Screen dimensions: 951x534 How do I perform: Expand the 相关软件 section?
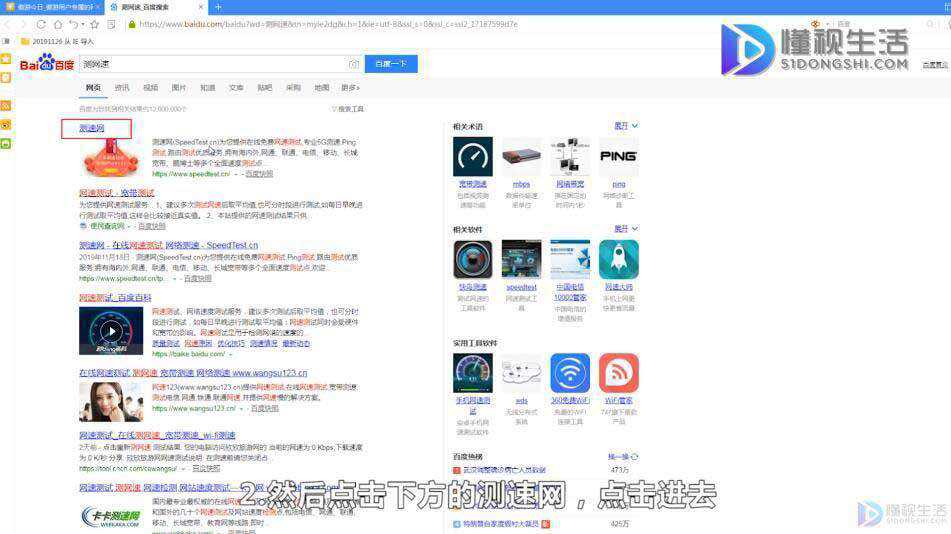coord(625,229)
